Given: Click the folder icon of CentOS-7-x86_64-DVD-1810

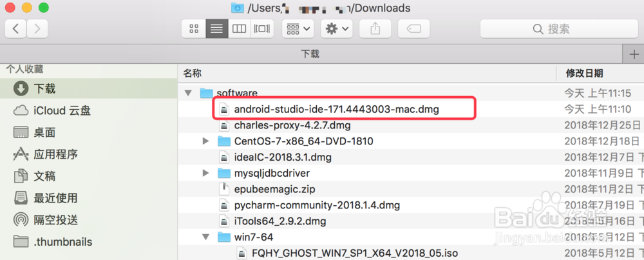Looking at the screenshot, I should pyautogui.click(x=224, y=141).
